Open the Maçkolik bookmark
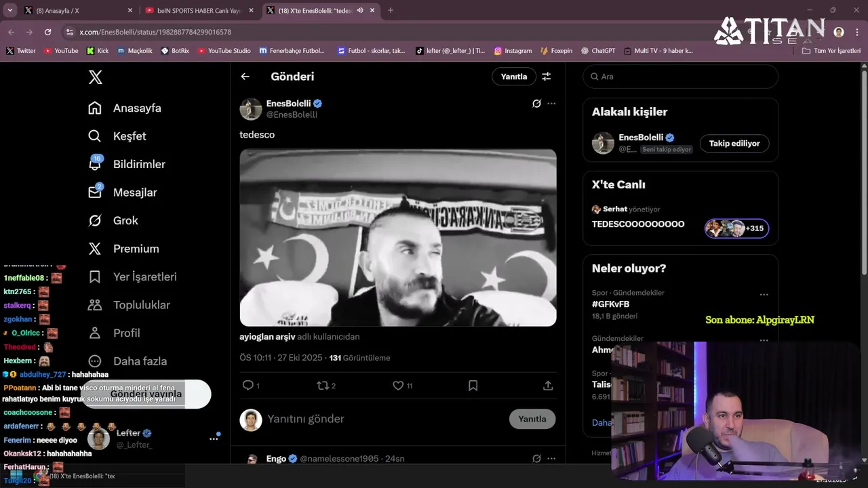 (135, 51)
